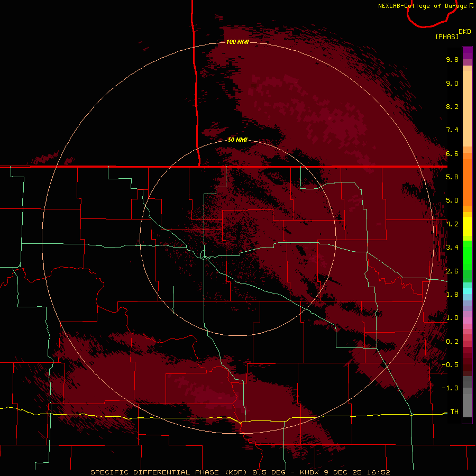The width and height of the screenshot is (476, 476).
Task: Click the 5.8 scale value
Action: [x=452, y=177]
